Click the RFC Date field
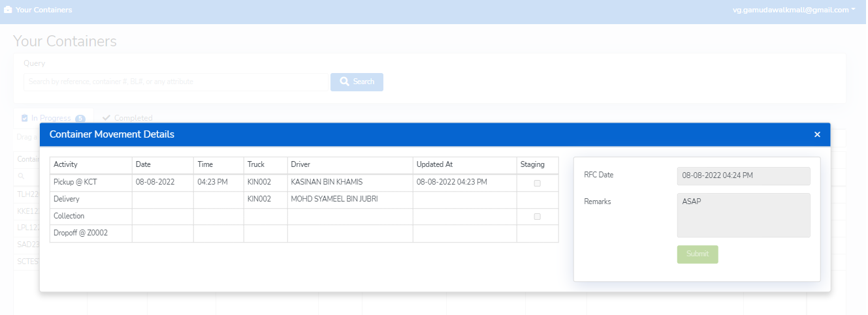 click(x=743, y=176)
